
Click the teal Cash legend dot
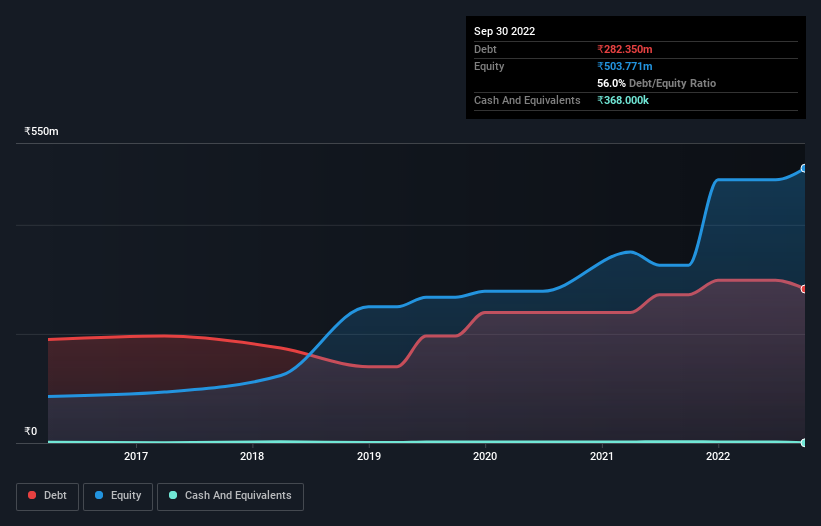[173, 495]
